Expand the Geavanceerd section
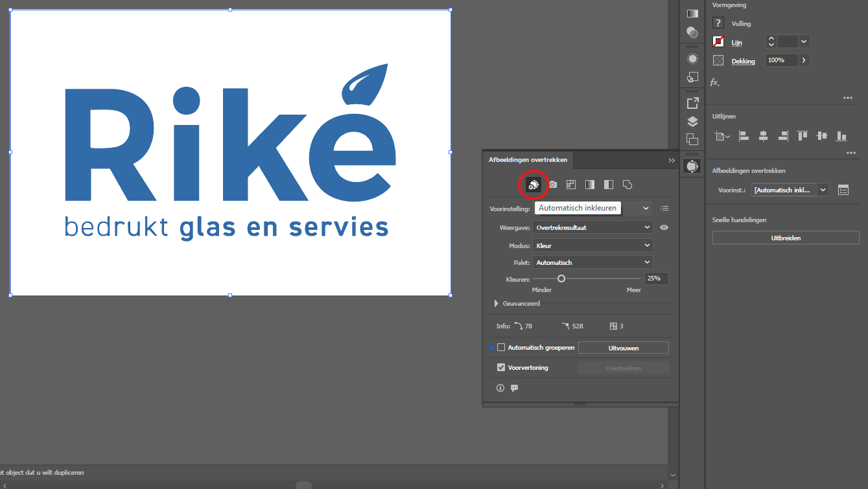 click(x=497, y=303)
